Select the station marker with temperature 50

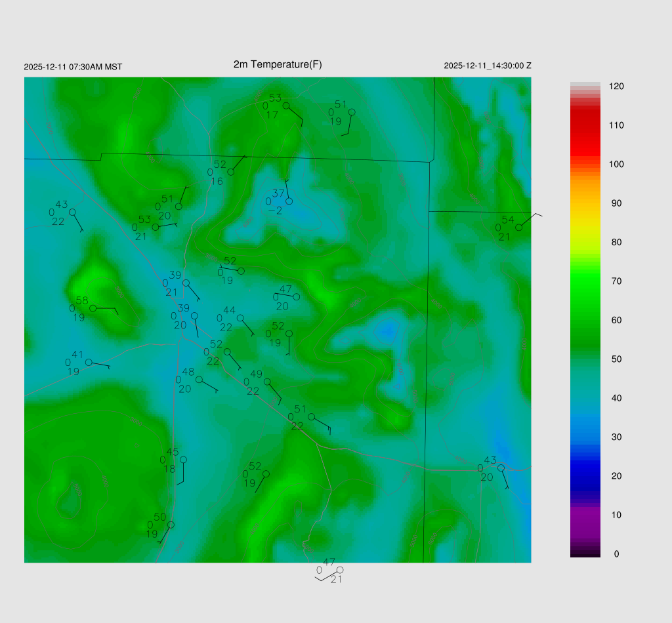[x=171, y=524]
